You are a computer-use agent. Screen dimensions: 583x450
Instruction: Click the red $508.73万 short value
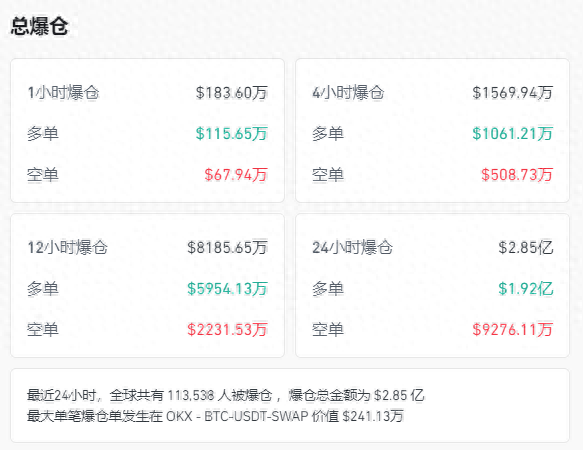[x=517, y=174]
